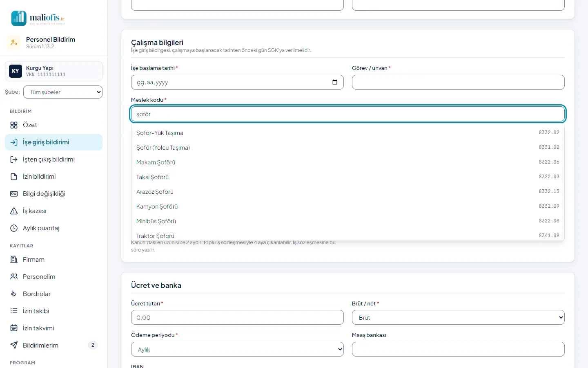The width and height of the screenshot is (588, 368).
Task: Select Şoför-Yük Taşıma from suggestions
Action: point(348,133)
